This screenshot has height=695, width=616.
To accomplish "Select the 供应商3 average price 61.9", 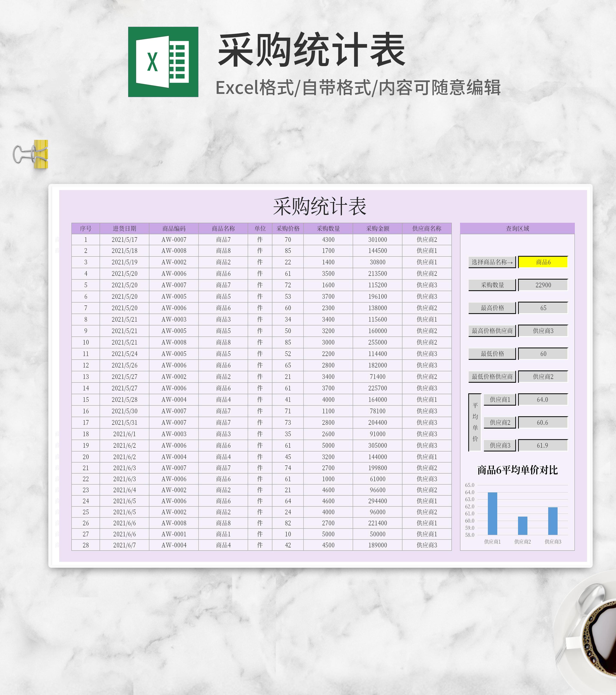I will point(543,446).
